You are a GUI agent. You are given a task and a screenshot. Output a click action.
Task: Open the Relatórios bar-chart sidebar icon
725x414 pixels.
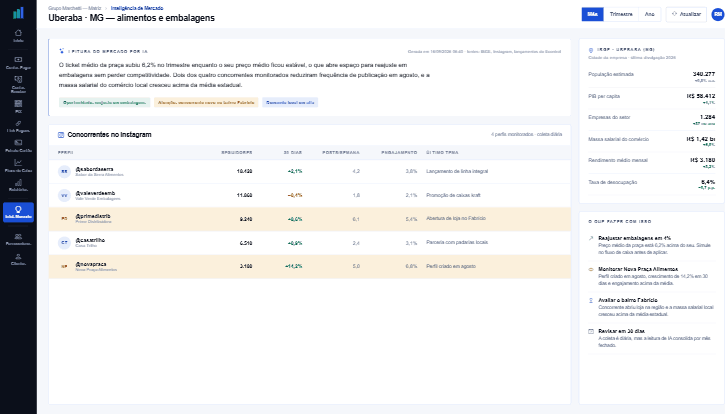18,185
